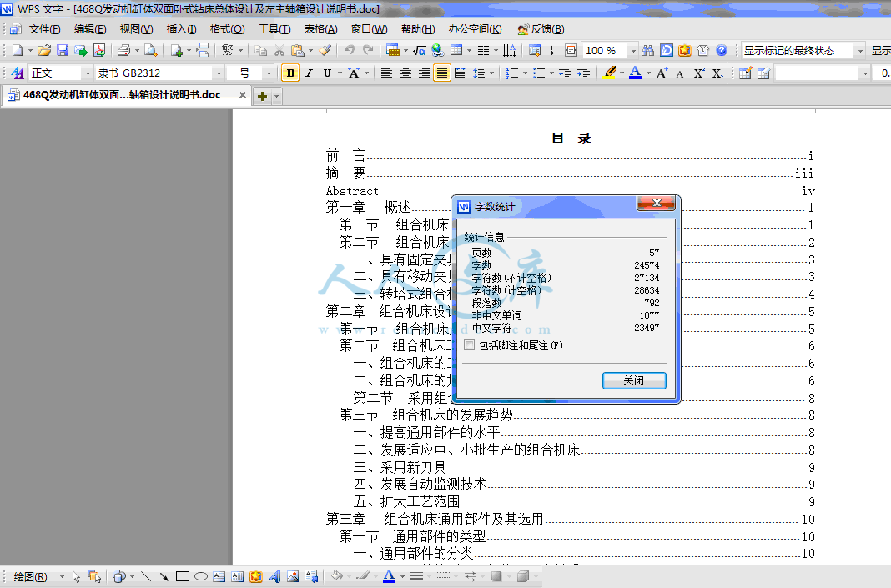891x588 pixels.
Task: Create a new blank document
Action: coord(18,51)
